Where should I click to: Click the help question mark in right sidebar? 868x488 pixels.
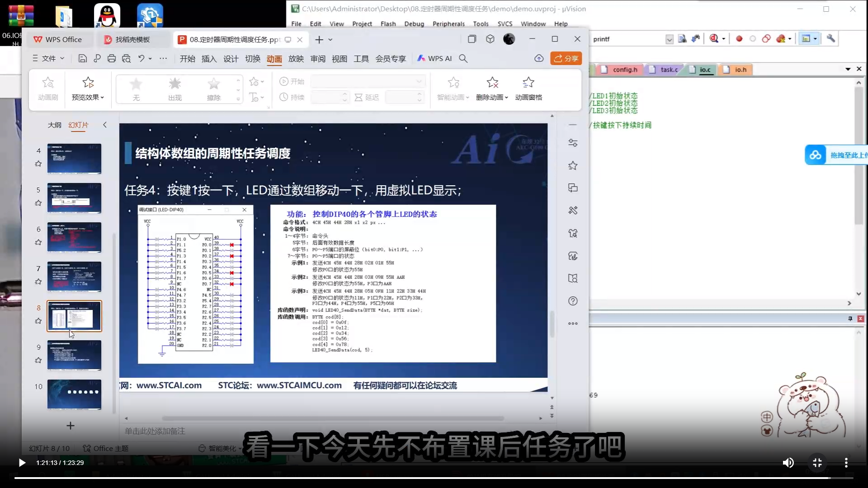[573, 301]
